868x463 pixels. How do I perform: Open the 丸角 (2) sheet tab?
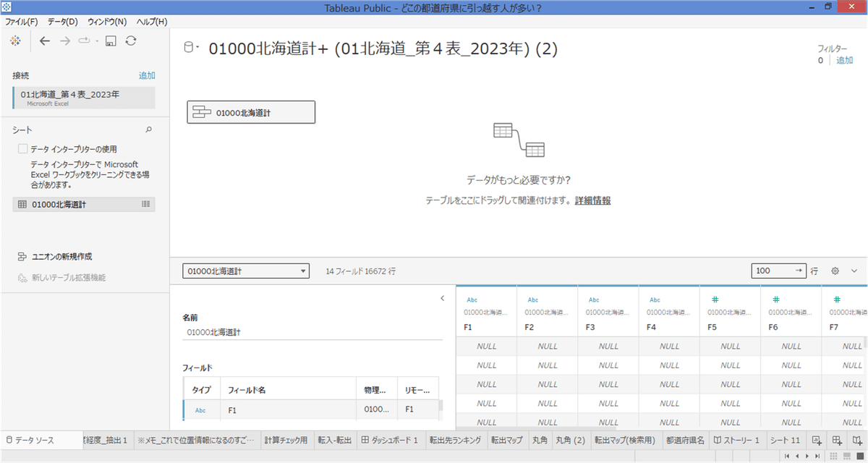click(x=570, y=440)
